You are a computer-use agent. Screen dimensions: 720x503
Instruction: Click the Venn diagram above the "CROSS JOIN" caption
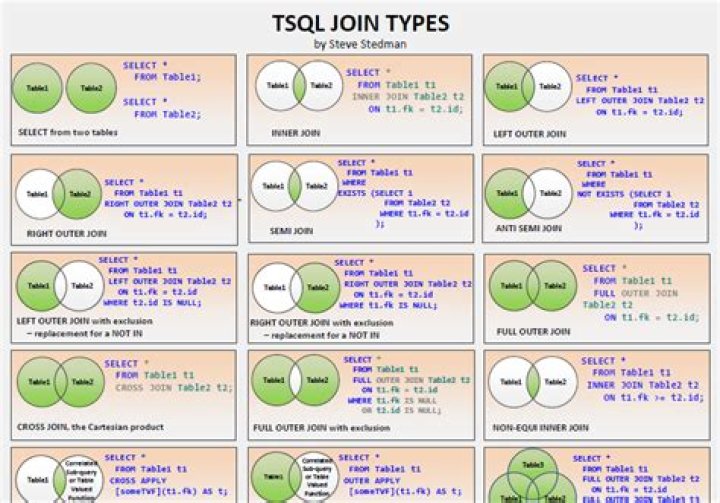tap(61, 382)
